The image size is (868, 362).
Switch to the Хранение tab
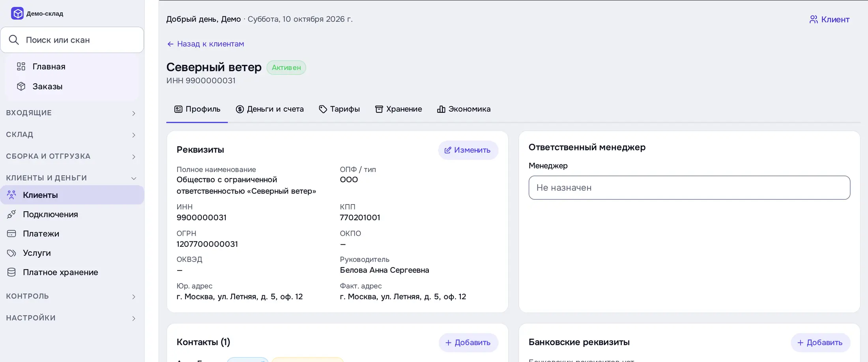[x=398, y=109]
